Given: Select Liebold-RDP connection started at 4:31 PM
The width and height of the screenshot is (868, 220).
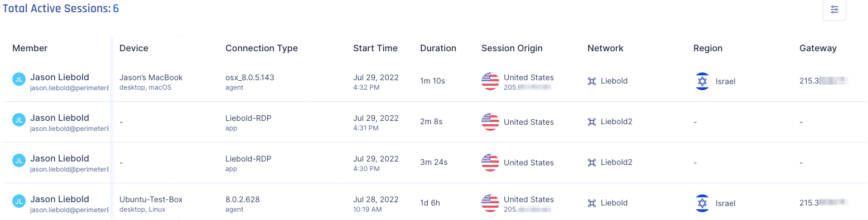Looking at the screenshot, I should point(249,118).
